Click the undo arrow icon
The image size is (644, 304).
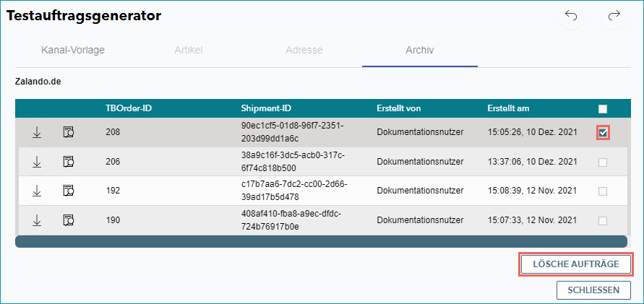(571, 16)
